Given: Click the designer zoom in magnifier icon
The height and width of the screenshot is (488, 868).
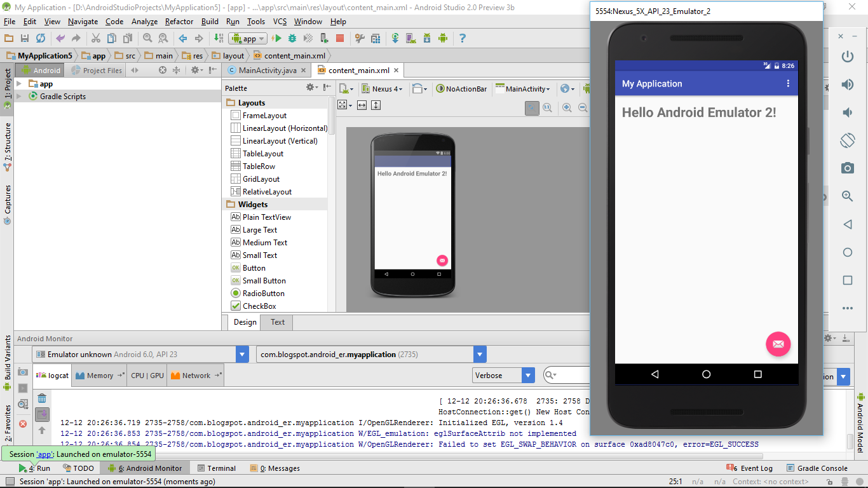Looking at the screenshot, I should 567,108.
